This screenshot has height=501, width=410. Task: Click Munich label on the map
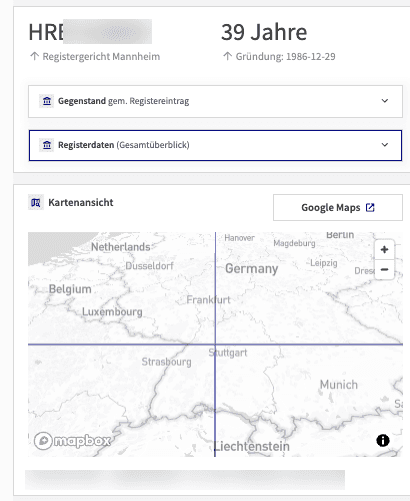pyautogui.click(x=339, y=385)
